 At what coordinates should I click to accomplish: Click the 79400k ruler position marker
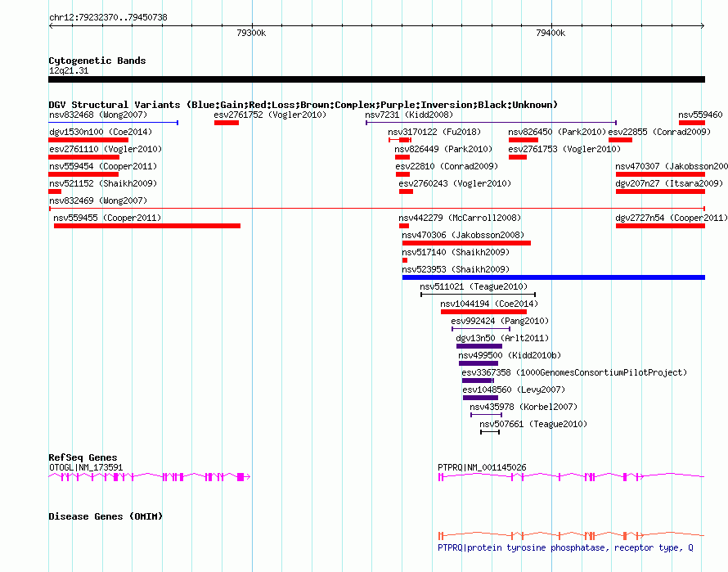[x=550, y=33]
